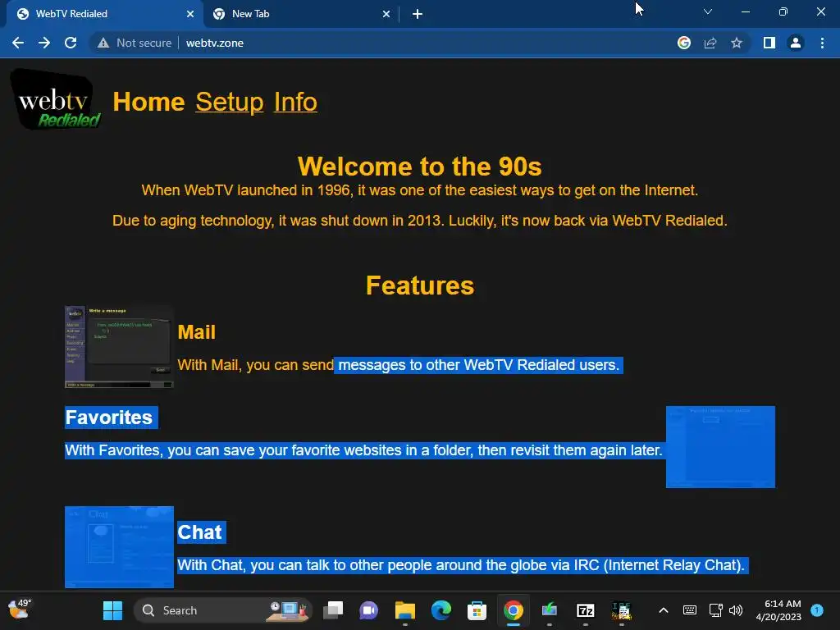Open the weather widget showing 49°
The image size is (840, 630).
(20, 610)
